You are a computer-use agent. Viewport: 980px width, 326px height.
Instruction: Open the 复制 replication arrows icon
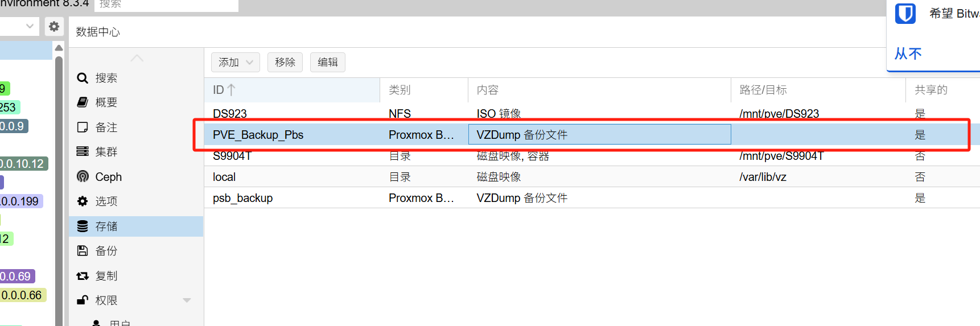(83, 275)
